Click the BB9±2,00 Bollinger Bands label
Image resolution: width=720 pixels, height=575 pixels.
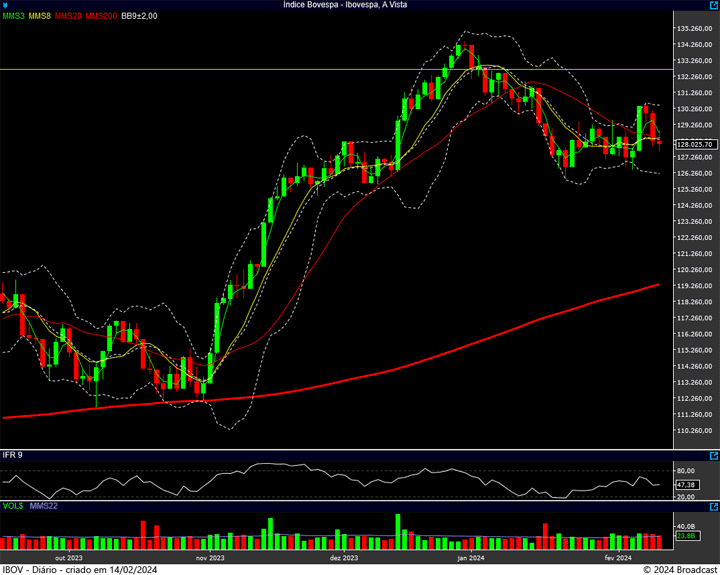tap(139, 16)
